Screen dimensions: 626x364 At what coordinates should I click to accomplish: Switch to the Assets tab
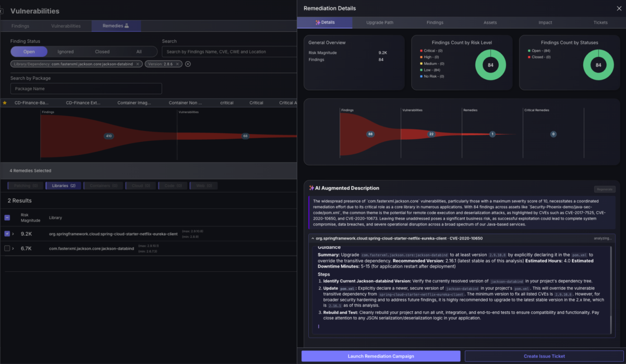point(490,22)
